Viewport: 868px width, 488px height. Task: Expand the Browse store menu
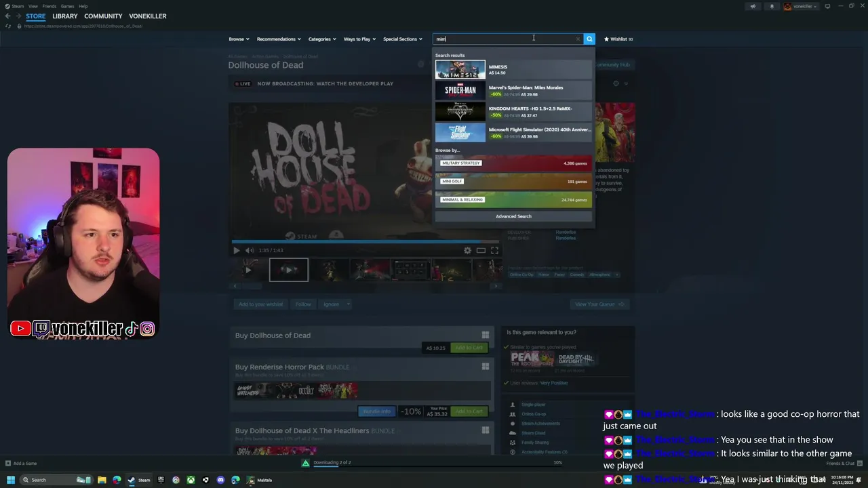click(x=239, y=39)
